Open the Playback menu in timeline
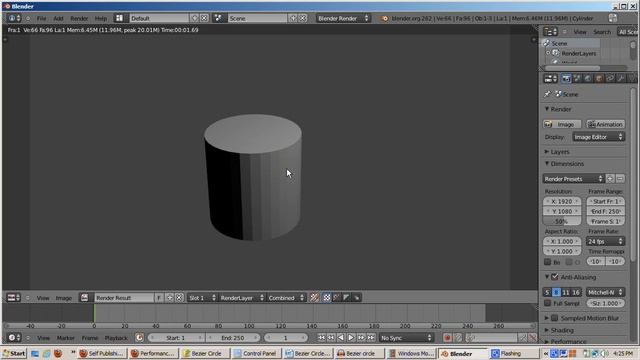 coord(116,338)
